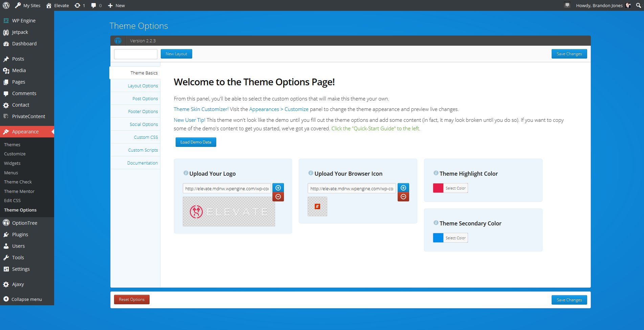Click the blue add button for browser icon
This screenshot has width=644, height=330.
click(x=403, y=188)
